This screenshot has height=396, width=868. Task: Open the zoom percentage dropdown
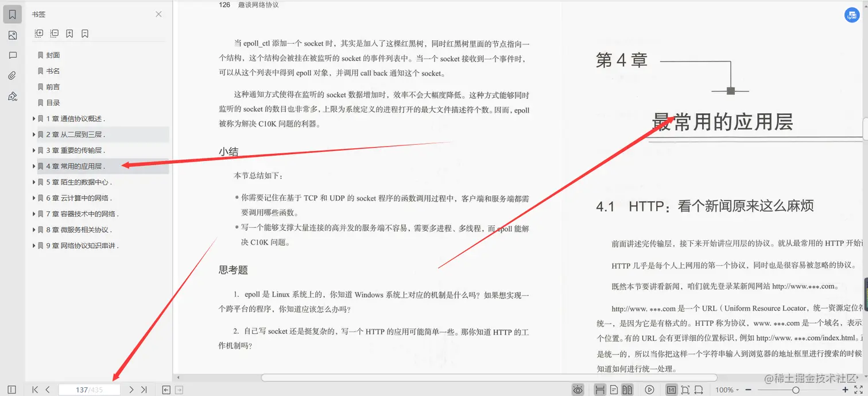[730, 389]
